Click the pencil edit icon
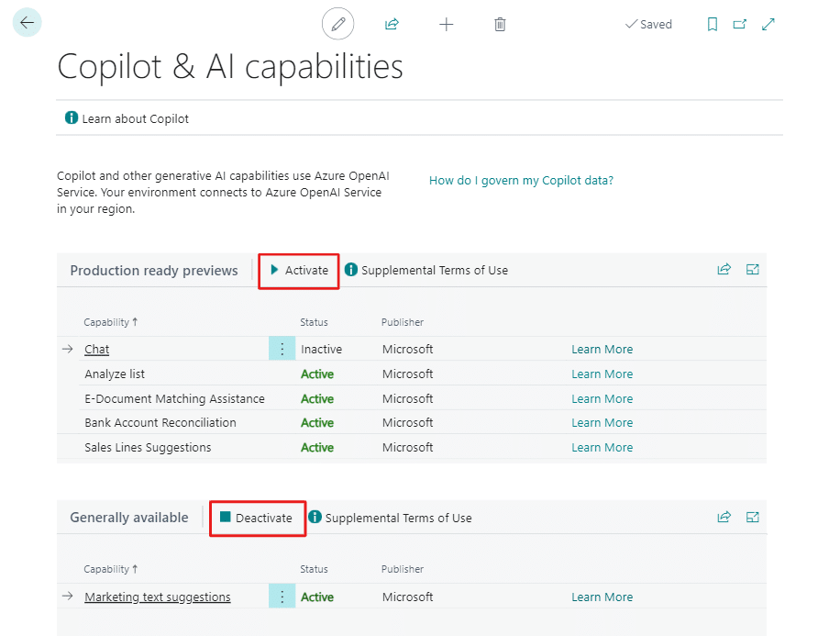The image size is (840, 636). coord(337,24)
